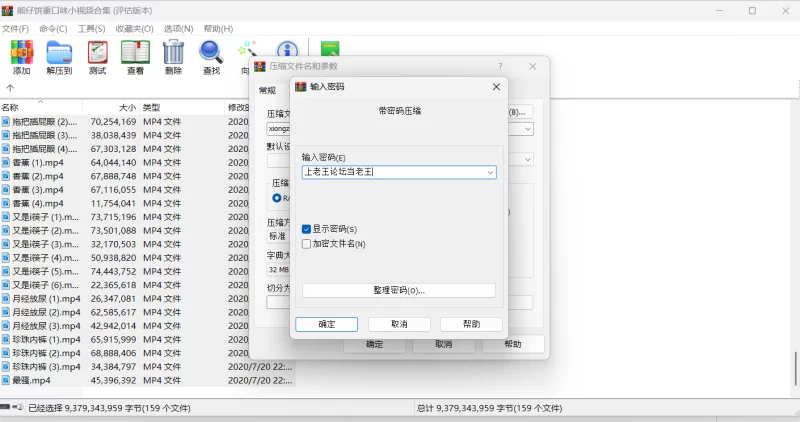Click the 添加 (Add) toolbar icon
The width and height of the screenshot is (800, 422).
coord(21,52)
